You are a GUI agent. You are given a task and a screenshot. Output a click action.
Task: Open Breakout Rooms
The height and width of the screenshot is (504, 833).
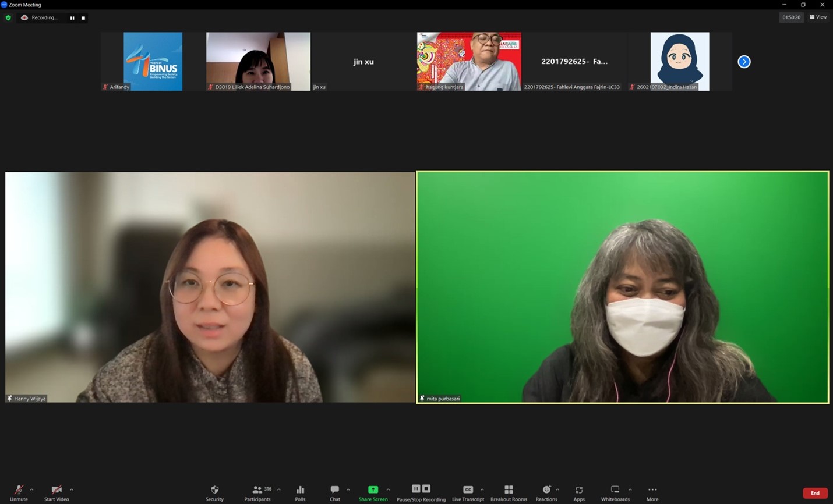coord(509,490)
